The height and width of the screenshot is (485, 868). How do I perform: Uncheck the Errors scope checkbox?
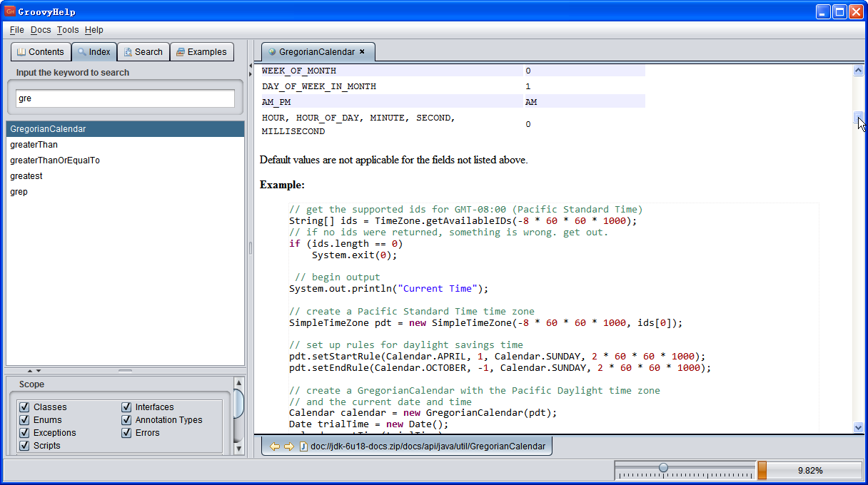tap(126, 433)
